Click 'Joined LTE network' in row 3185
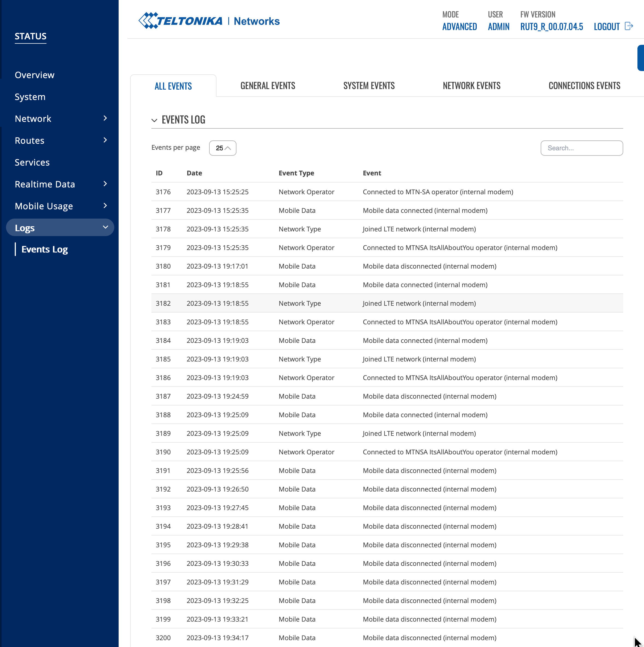The image size is (644, 647). click(419, 359)
